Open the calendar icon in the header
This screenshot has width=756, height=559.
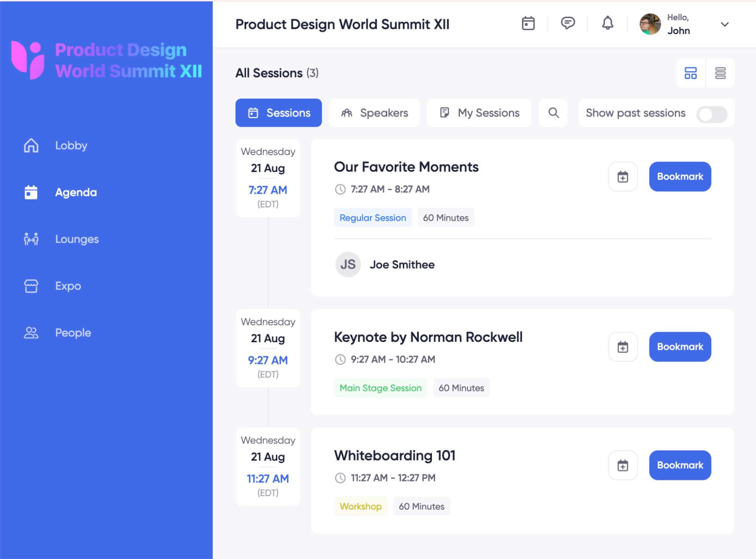coord(528,24)
